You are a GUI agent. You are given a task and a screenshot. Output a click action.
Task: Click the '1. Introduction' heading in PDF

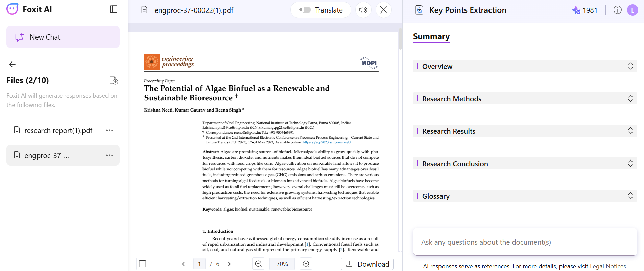point(218,231)
